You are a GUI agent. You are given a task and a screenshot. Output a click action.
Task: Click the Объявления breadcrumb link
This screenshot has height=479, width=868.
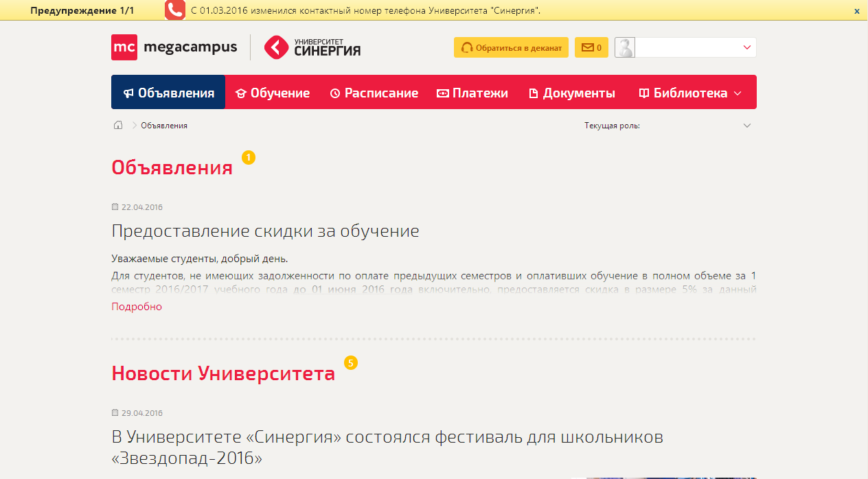[164, 126]
